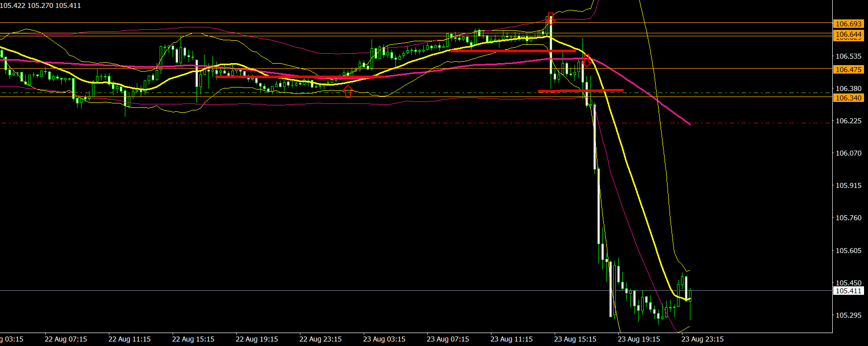Click the 23 Aug 03:15 time label
This screenshot has width=868, height=346.
(384, 339)
